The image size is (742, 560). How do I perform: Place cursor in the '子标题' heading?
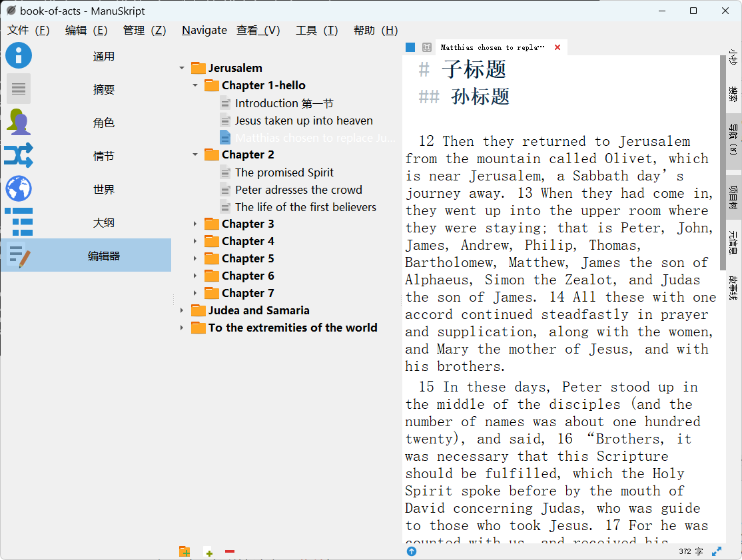474,69
